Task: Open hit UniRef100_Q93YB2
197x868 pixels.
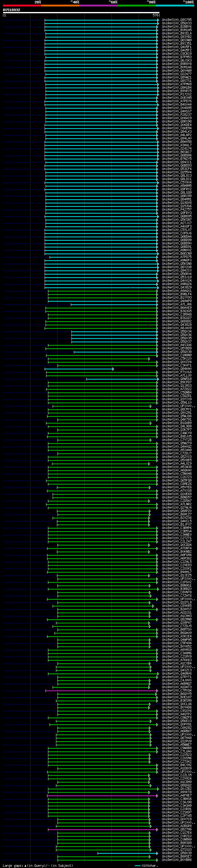Action: coord(177,37)
